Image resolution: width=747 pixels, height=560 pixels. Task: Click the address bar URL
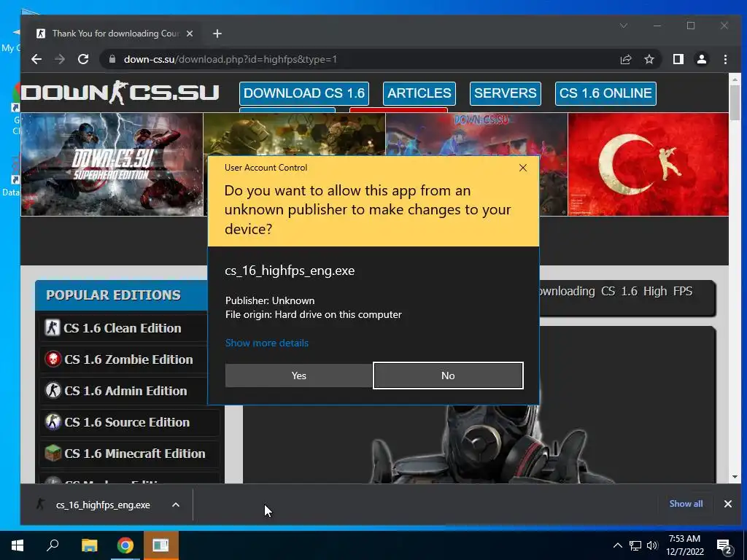click(230, 60)
